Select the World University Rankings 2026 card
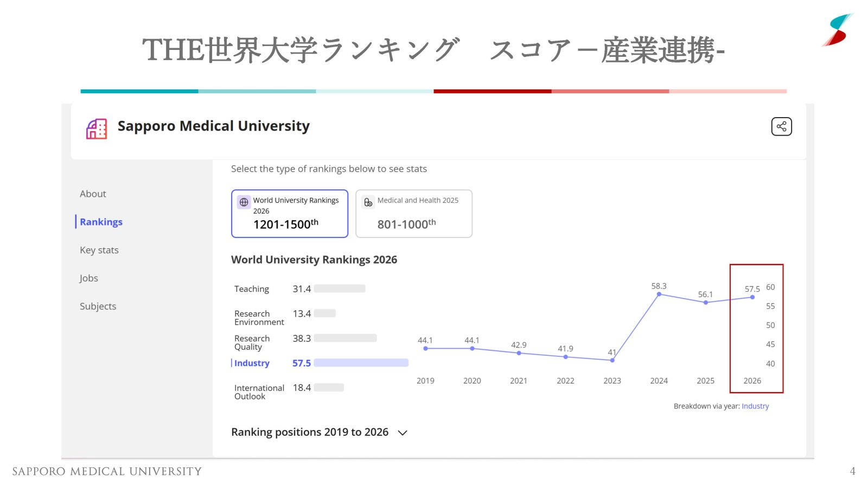868x488 pixels. [x=289, y=214]
